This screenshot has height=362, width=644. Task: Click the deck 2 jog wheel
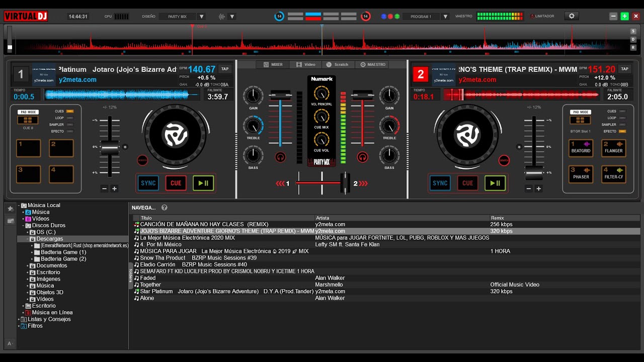pos(467,135)
